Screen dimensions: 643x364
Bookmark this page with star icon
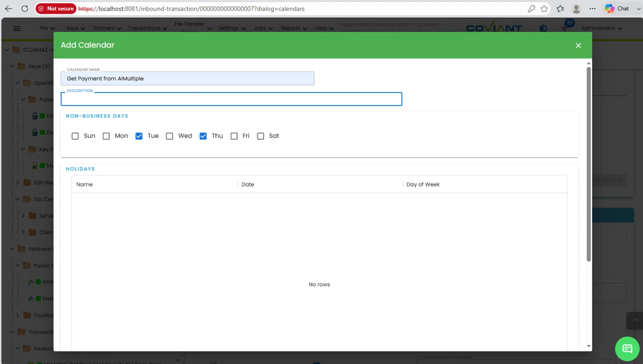(544, 9)
